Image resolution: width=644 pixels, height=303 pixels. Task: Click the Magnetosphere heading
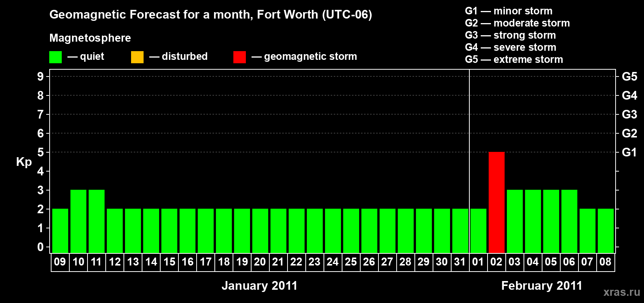coord(90,38)
